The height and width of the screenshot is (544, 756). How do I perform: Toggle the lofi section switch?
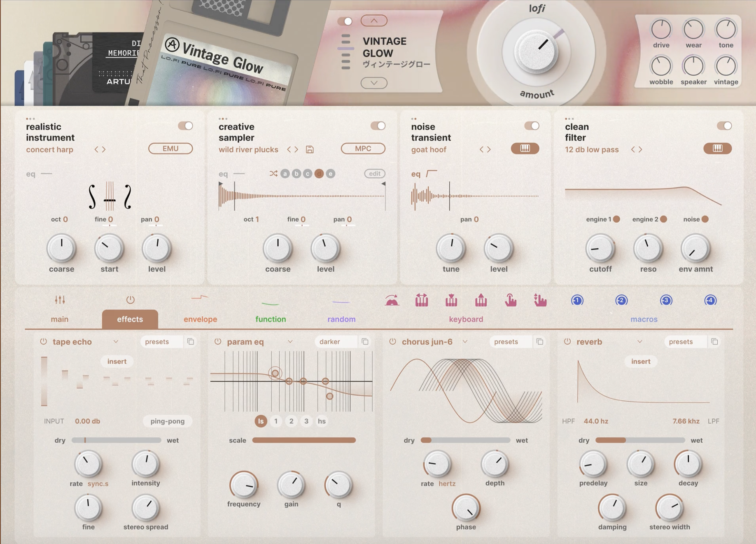(x=345, y=21)
